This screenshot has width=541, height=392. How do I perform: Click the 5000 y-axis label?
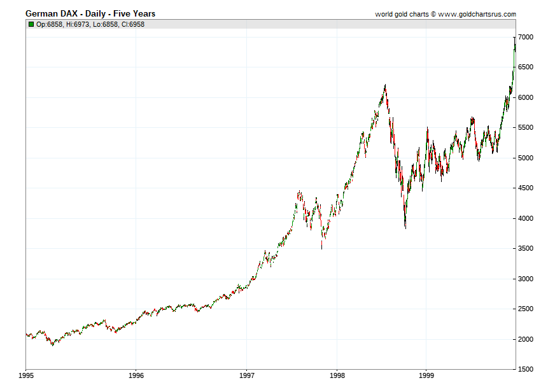point(526,158)
